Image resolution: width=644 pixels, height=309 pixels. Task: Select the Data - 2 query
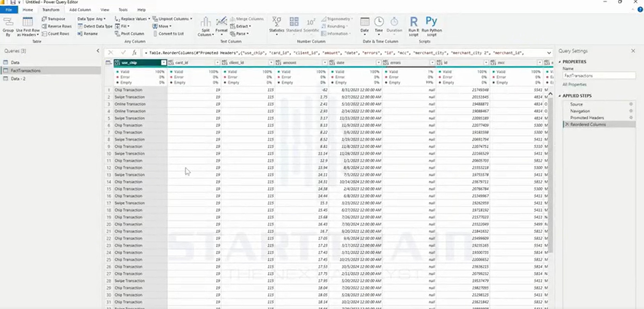pyautogui.click(x=50, y=79)
